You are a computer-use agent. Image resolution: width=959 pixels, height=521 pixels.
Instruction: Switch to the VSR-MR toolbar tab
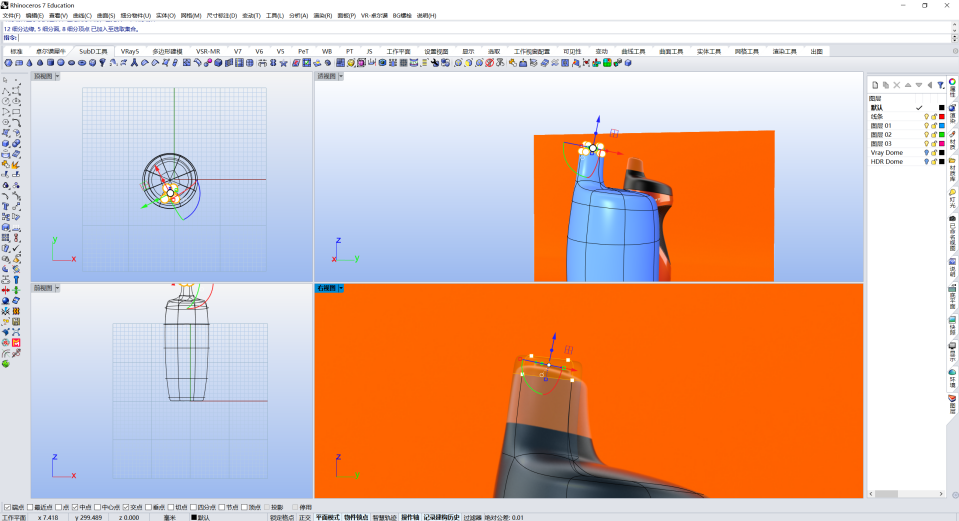click(208, 51)
